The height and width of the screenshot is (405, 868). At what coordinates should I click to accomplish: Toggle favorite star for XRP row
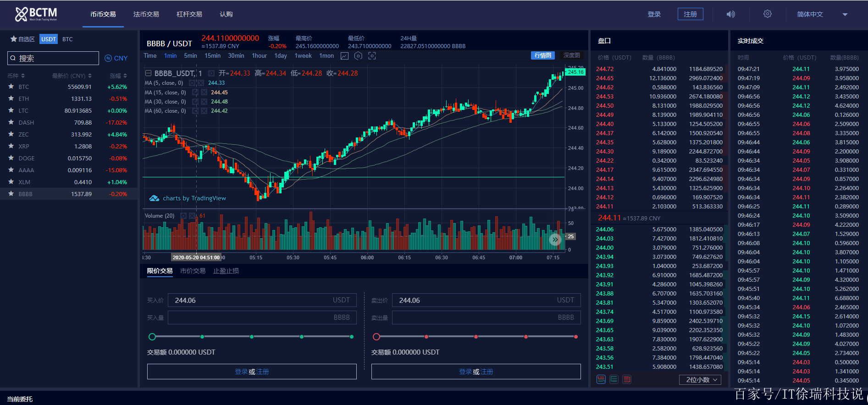click(x=11, y=146)
